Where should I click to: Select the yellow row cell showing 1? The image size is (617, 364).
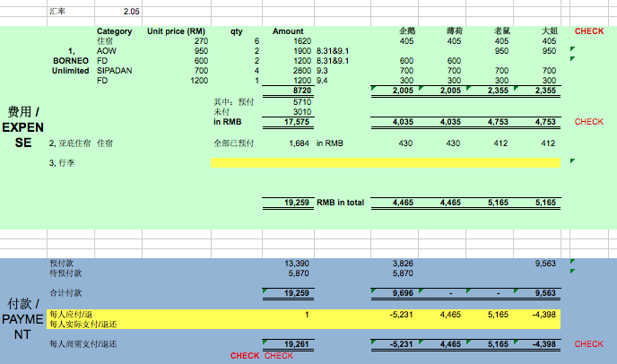[307, 315]
